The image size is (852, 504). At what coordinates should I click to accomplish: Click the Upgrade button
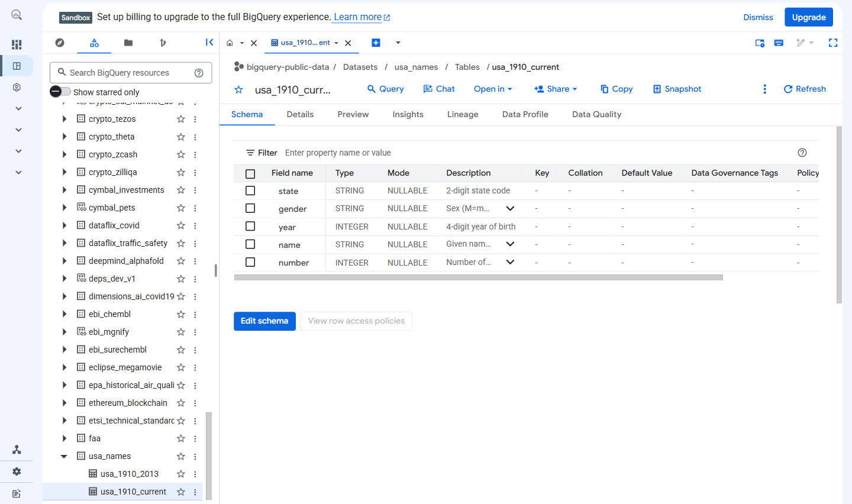(809, 17)
